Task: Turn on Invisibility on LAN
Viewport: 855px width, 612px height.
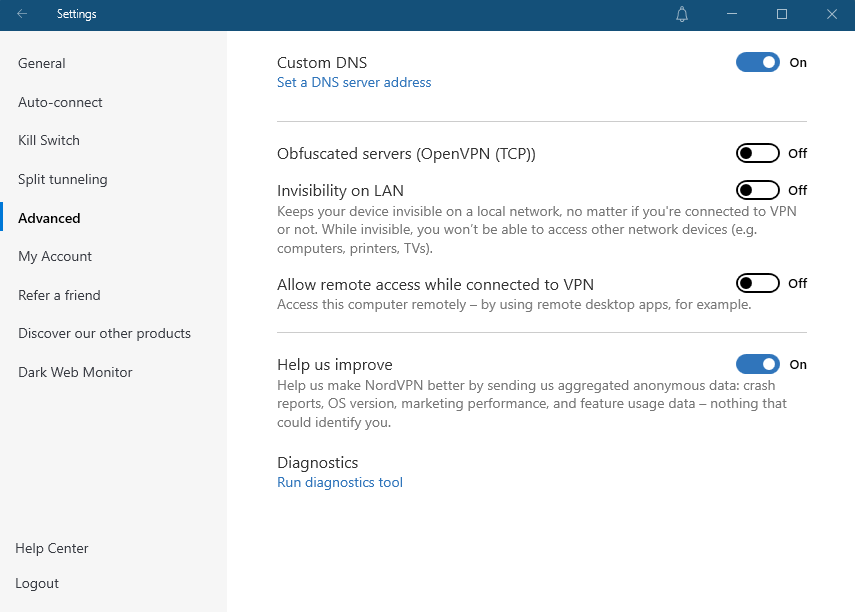Action: [x=757, y=190]
